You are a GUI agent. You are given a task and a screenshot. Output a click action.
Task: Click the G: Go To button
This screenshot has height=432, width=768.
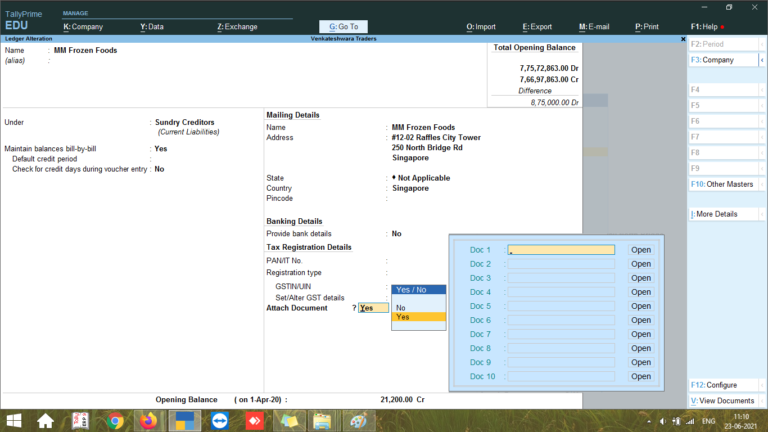343,26
